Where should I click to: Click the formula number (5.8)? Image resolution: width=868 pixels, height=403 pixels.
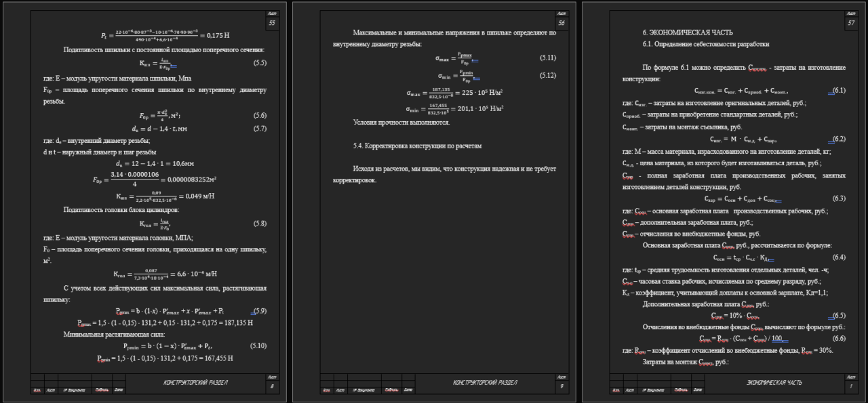click(x=260, y=223)
